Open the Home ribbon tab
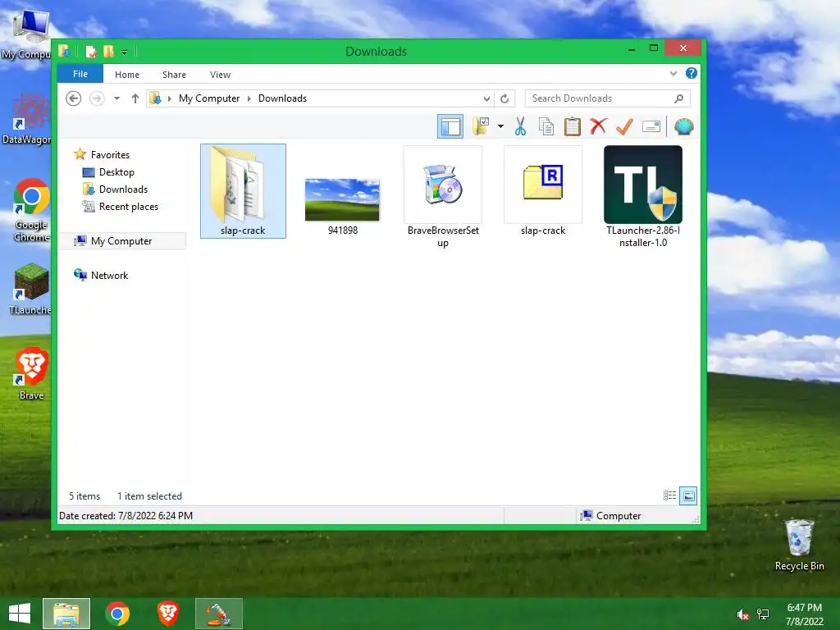The image size is (840, 630). (x=127, y=75)
